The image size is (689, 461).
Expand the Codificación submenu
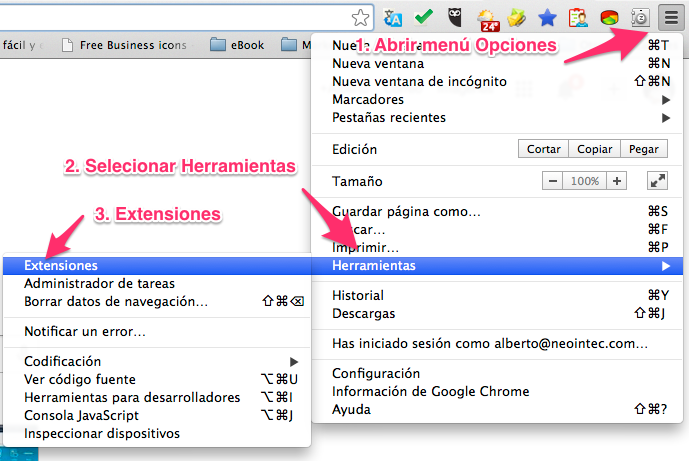(157, 361)
